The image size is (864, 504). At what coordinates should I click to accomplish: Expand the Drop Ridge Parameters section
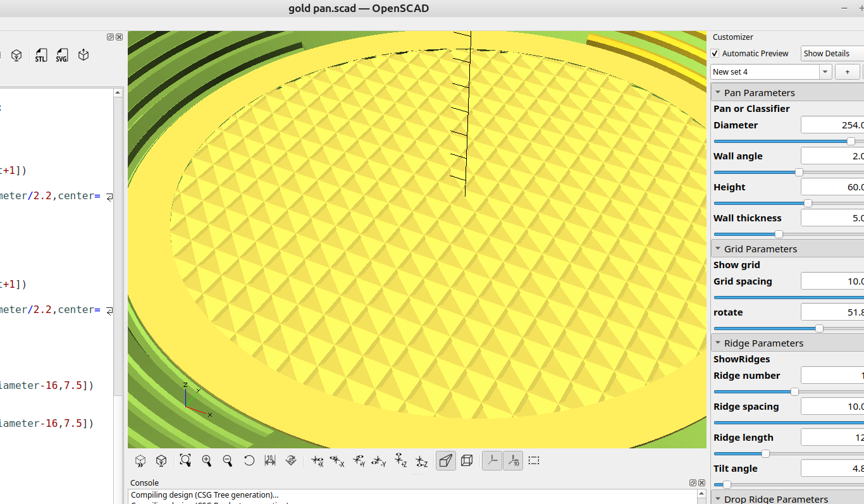pos(718,500)
